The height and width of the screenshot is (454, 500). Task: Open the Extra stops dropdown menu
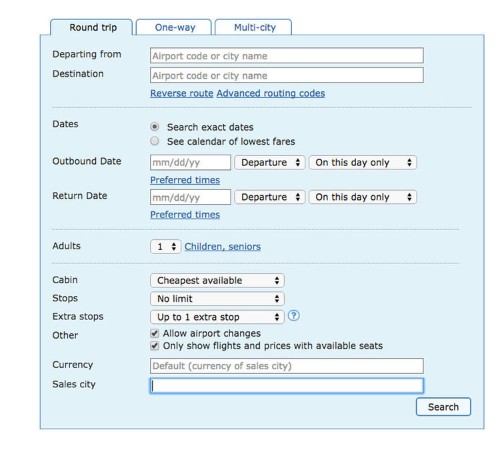pos(217,317)
